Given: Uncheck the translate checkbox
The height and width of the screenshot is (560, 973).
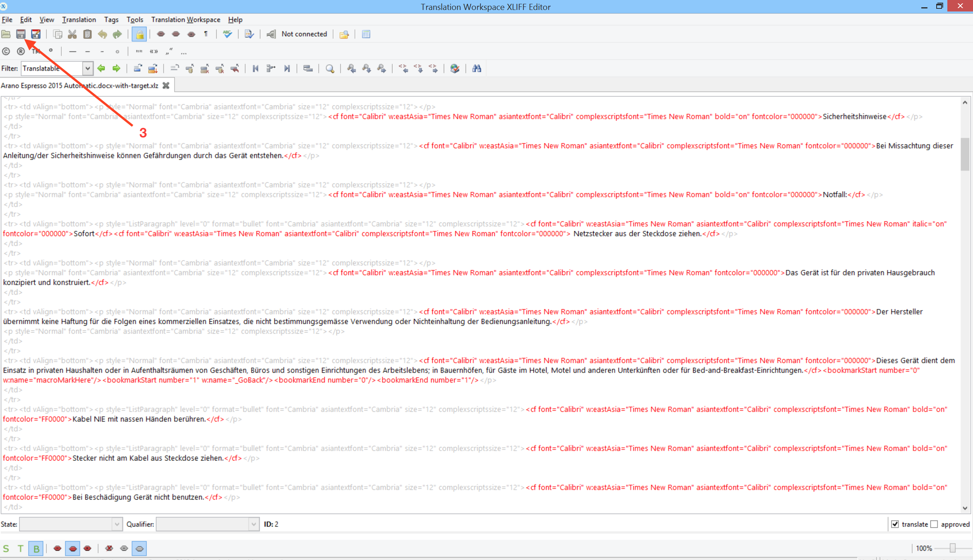Looking at the screenshot, I should point(895,524).
